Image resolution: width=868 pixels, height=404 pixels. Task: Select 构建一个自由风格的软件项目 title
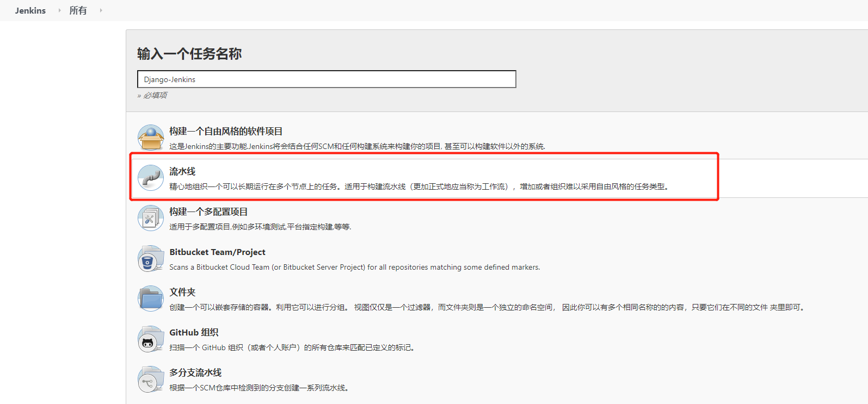click(x=226, y=131)
